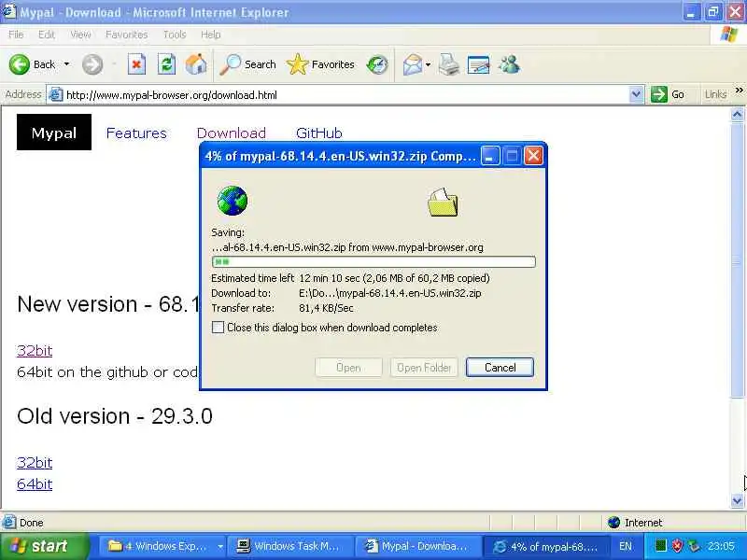Click the download progress bar
Image resolution: width=747 pixels, height=560 pixels.
373,261
